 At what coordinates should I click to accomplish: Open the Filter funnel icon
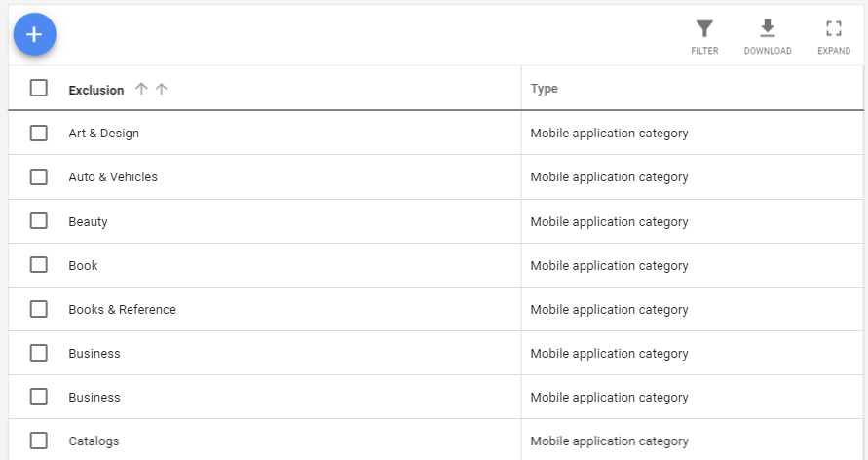(x=704, y=29)
